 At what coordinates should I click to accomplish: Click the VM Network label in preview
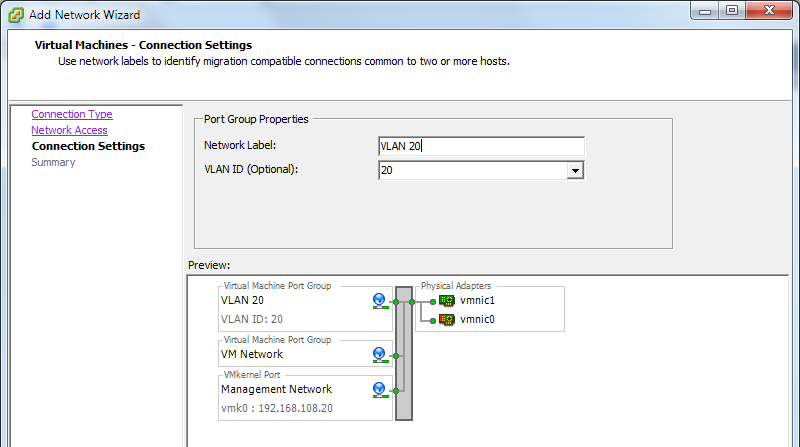pyautogui.click(x=252, y=354)
